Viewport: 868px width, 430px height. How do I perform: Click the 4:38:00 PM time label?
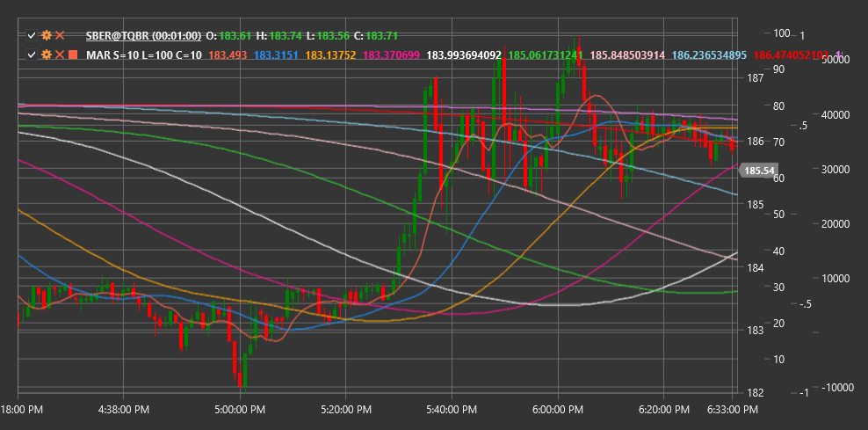tap(122, 410)
